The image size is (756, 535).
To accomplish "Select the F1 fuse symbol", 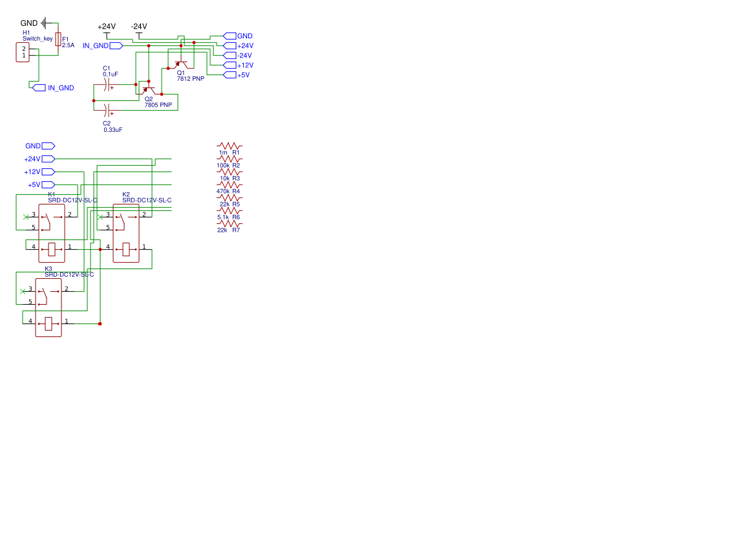I will (58, 39).
